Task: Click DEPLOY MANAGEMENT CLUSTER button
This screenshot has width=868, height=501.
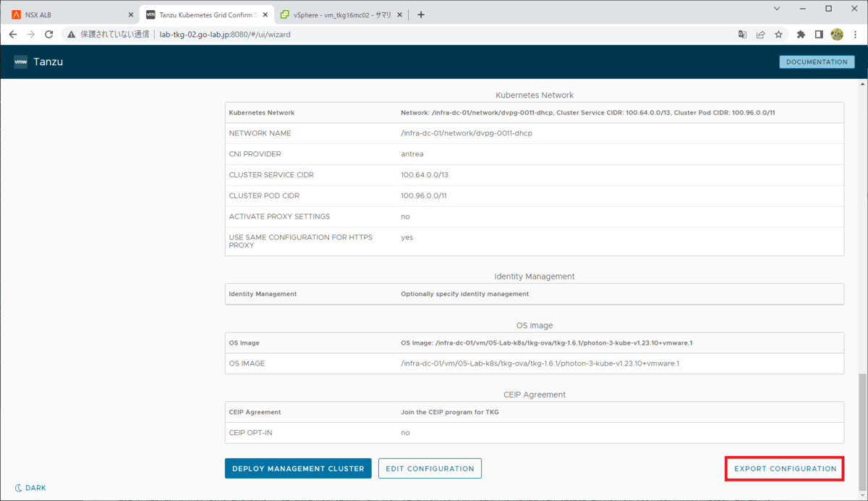Action: point(298,468)
